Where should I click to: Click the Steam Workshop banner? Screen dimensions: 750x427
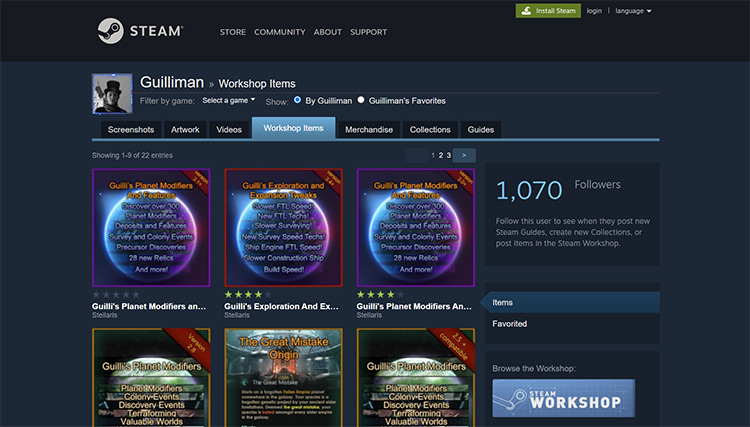click(x=564, y=398)
